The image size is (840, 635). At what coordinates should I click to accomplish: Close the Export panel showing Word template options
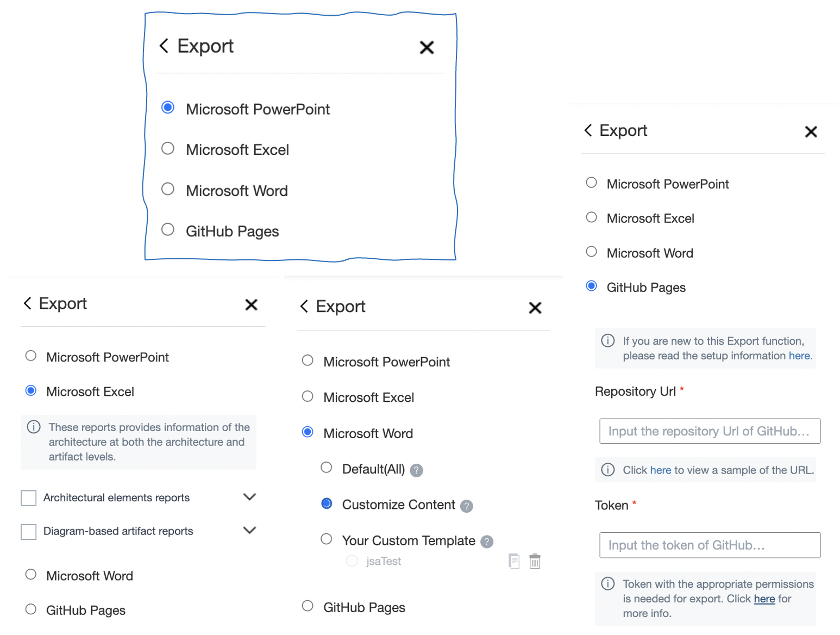pos(535,308)
